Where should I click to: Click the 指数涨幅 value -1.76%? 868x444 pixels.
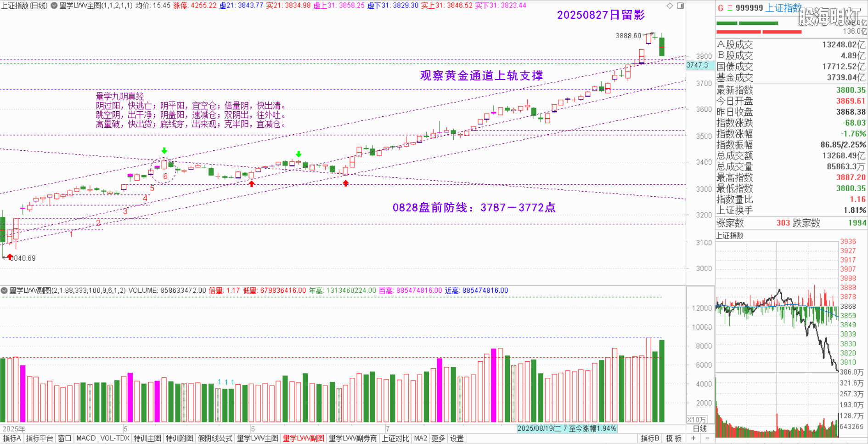[853, 134]
